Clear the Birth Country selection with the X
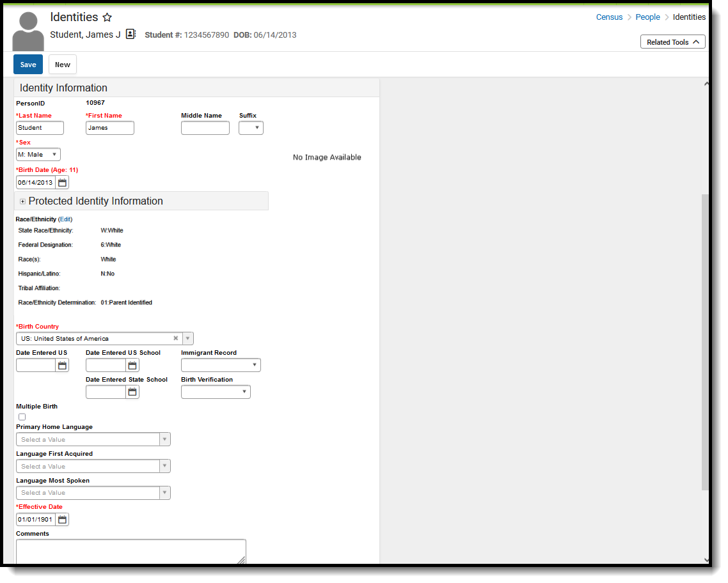The width and height of the screenshot is (728, 583). point(176,338)
